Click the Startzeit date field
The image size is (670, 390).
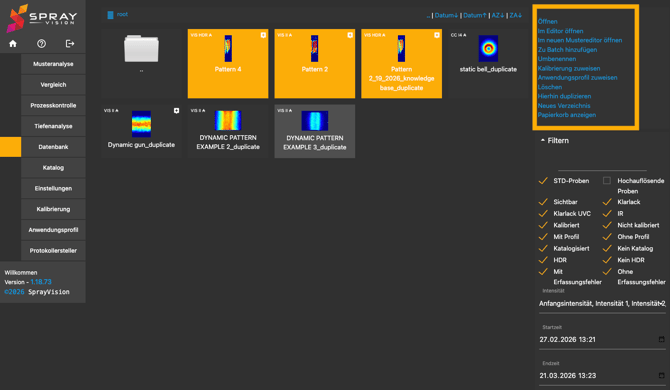coord(602,339)
